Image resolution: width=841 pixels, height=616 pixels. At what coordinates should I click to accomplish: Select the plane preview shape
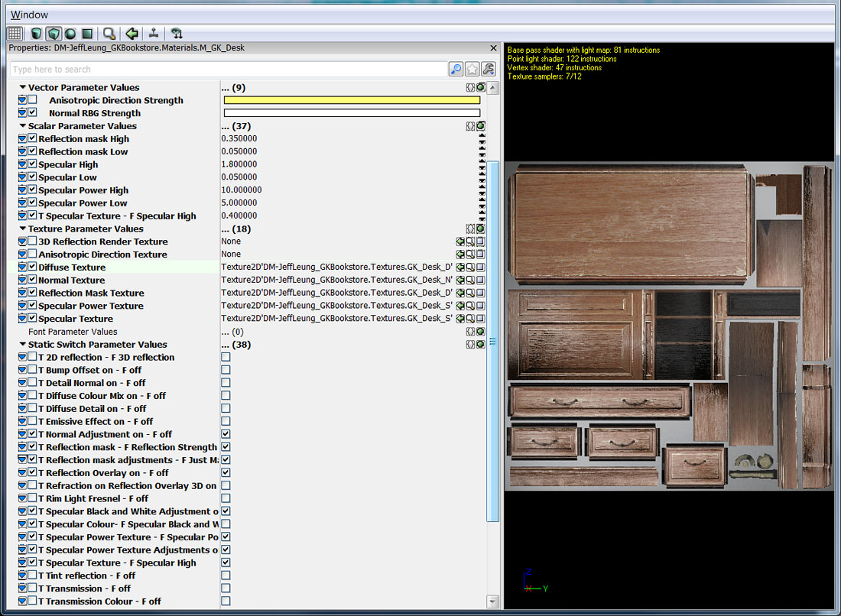[x=87, y=34]
